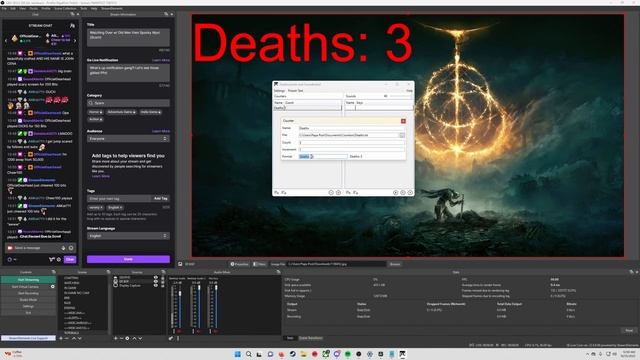Viewport: 640px width, 360px height.
Task: Mute the Desktop Audio 2 channel
Action: [x=198, y=331]
